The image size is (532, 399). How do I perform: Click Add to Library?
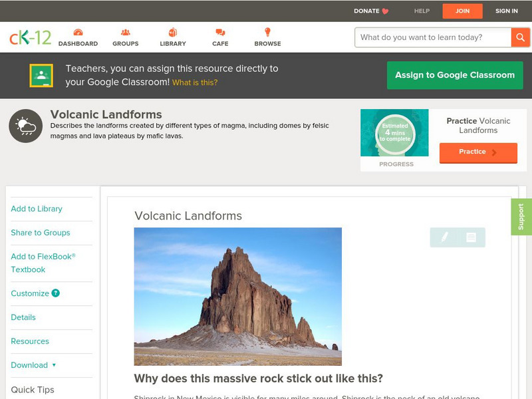click(x=37, y=209)
